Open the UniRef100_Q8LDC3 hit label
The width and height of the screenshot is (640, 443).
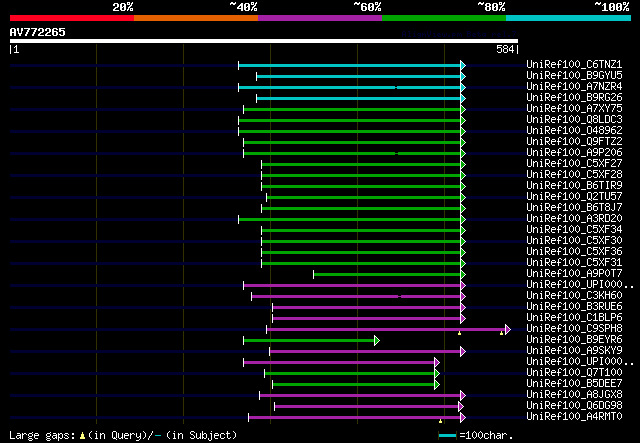point(574,119)
